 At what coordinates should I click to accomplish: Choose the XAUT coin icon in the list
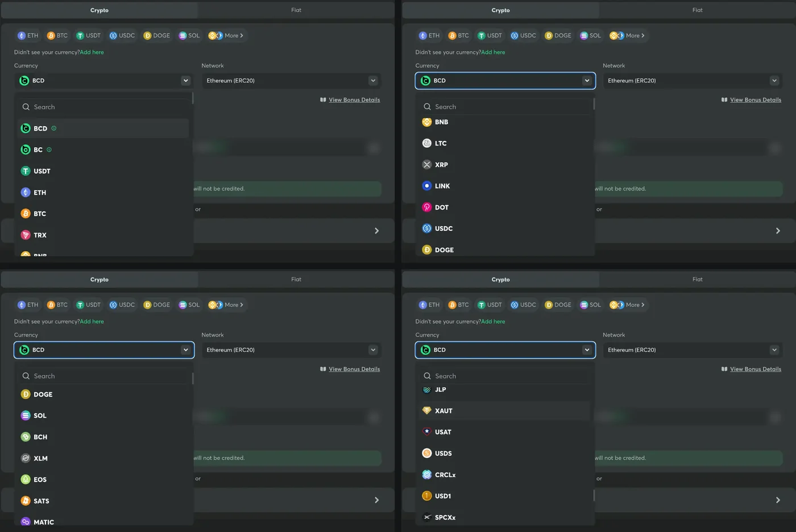pos(427,410)
